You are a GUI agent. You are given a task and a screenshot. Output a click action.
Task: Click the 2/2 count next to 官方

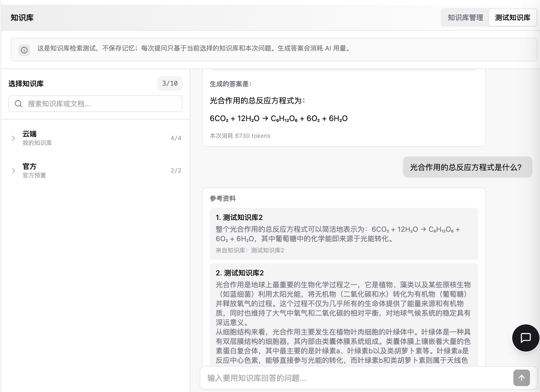176,171
